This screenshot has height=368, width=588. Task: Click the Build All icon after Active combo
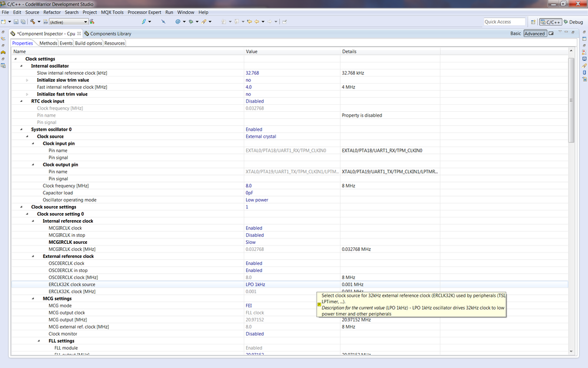tap(92, 22)
